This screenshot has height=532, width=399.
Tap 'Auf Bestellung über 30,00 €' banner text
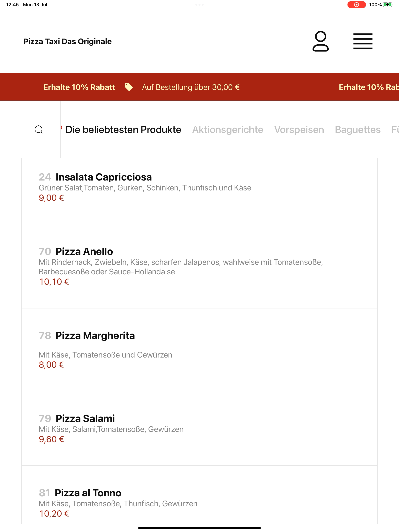[191, 87]
